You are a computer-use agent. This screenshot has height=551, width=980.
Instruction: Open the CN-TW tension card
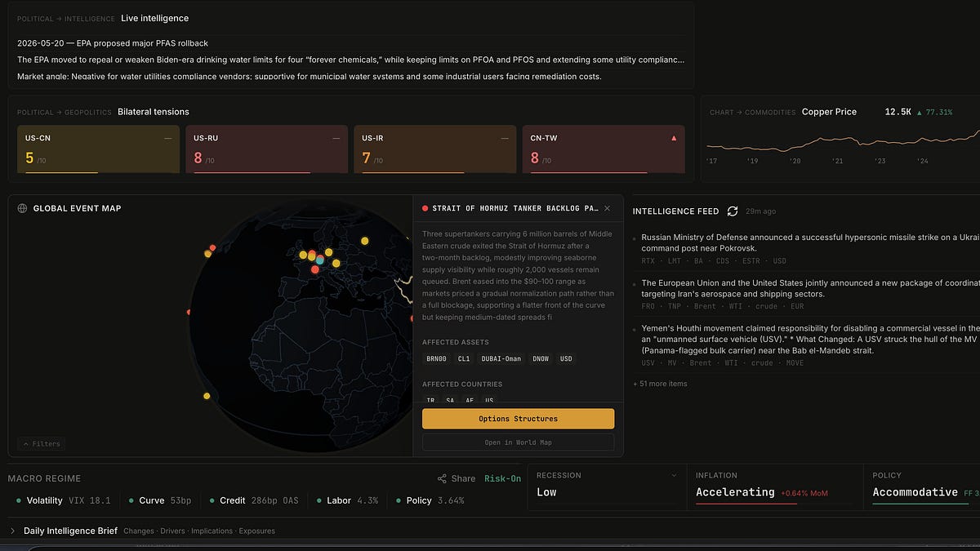(603, 149)
